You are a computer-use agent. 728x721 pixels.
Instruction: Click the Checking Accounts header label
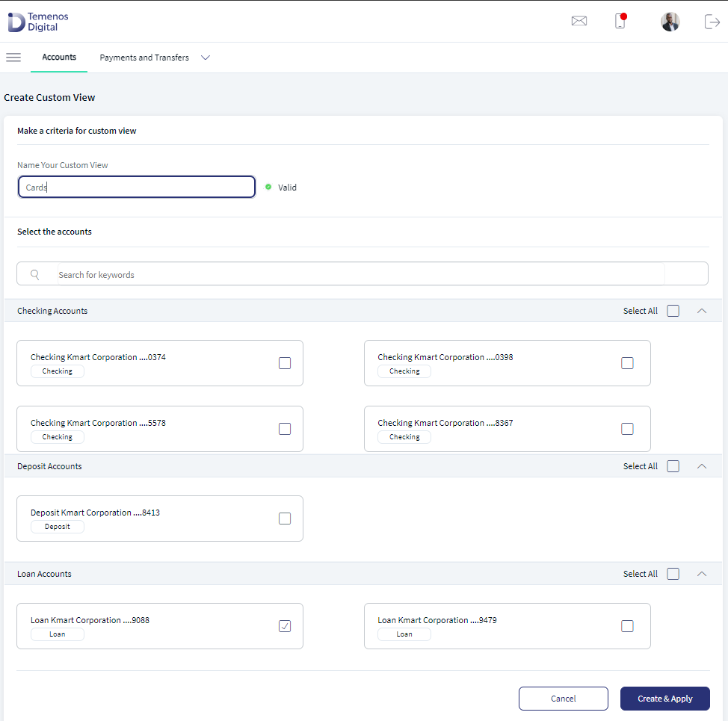point(52,311)
